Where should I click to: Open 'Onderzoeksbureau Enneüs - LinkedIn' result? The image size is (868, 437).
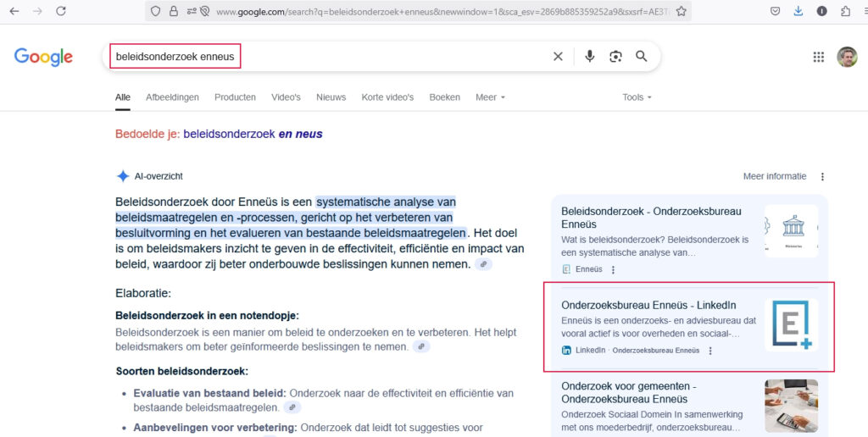click(x=648, y=306)
